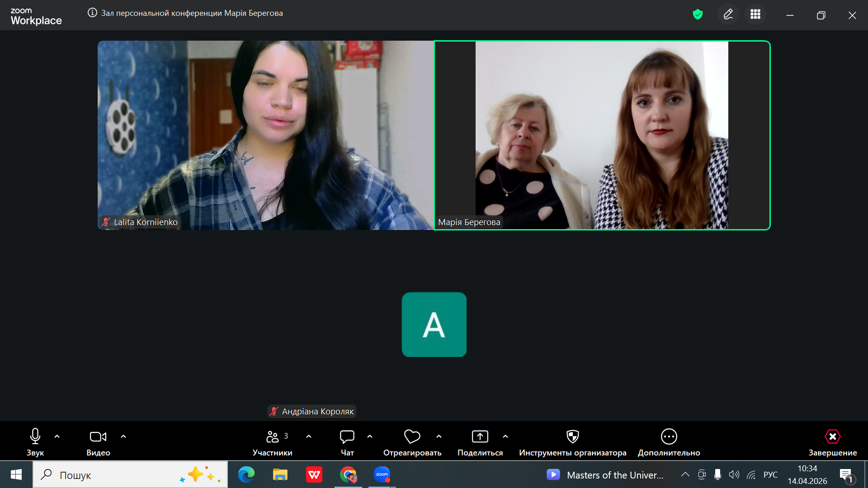The image size is (868, 488).
Task: Open the More options ellipsis
Action: 669,436
